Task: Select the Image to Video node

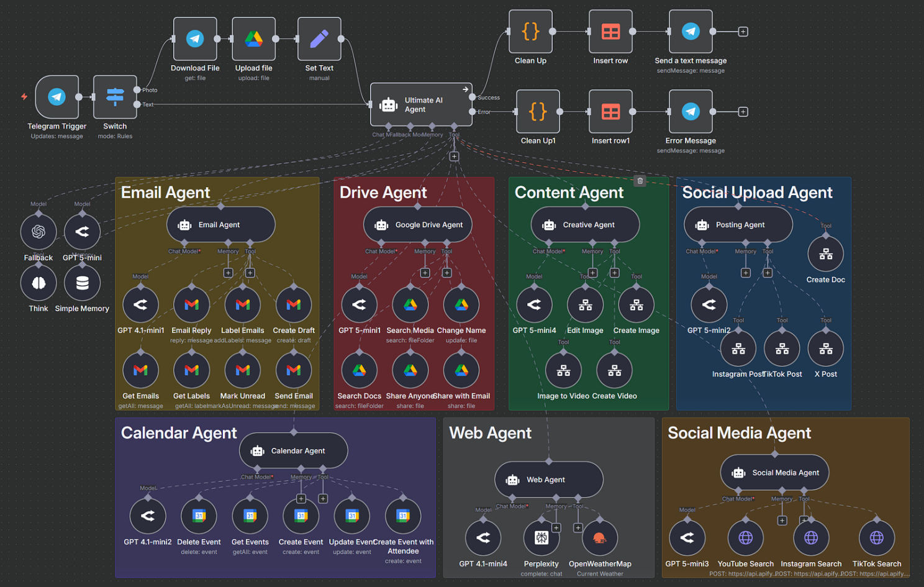Action: coord(563,370)
